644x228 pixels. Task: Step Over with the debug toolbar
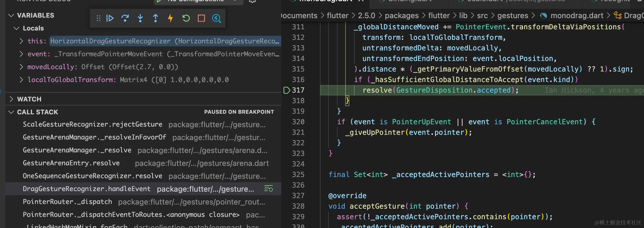(x=125, y=18)
